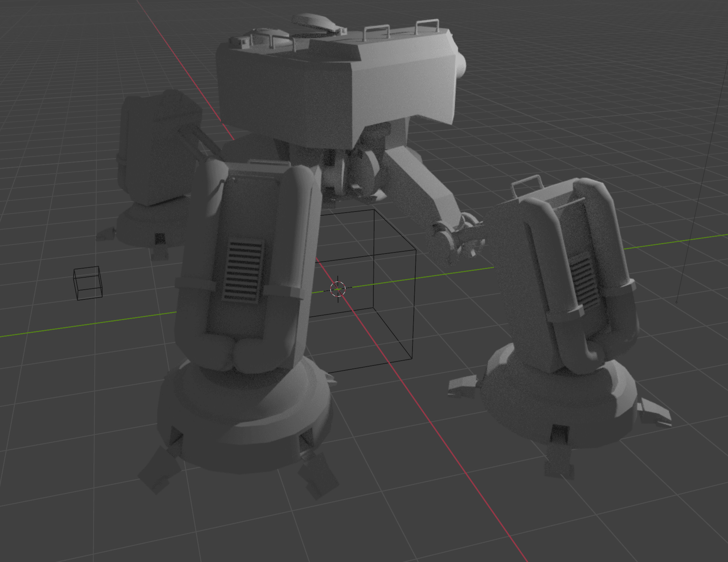Click the 3D cursor at scene center
The width and height of the screenshot is (728, 562).
(x=338, y=289)
